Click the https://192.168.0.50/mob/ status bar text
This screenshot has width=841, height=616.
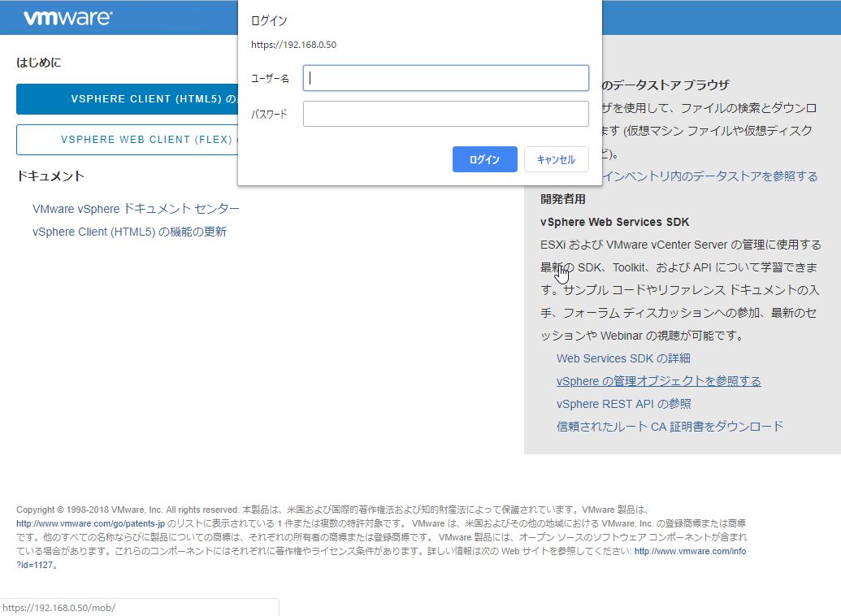[x=59, y=608]
